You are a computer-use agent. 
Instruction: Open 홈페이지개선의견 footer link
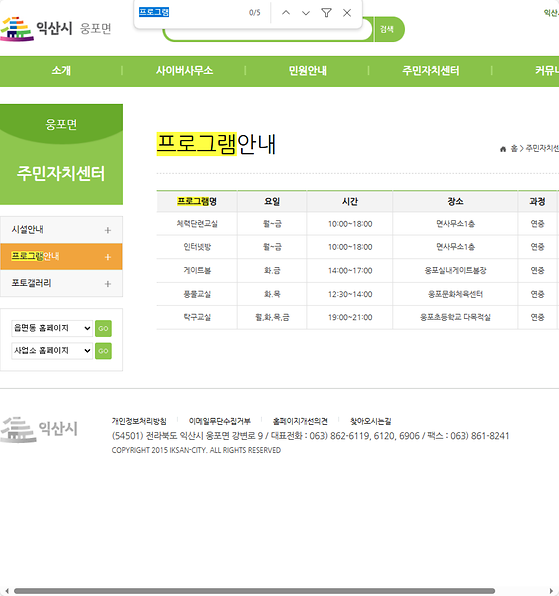[300, 421]
